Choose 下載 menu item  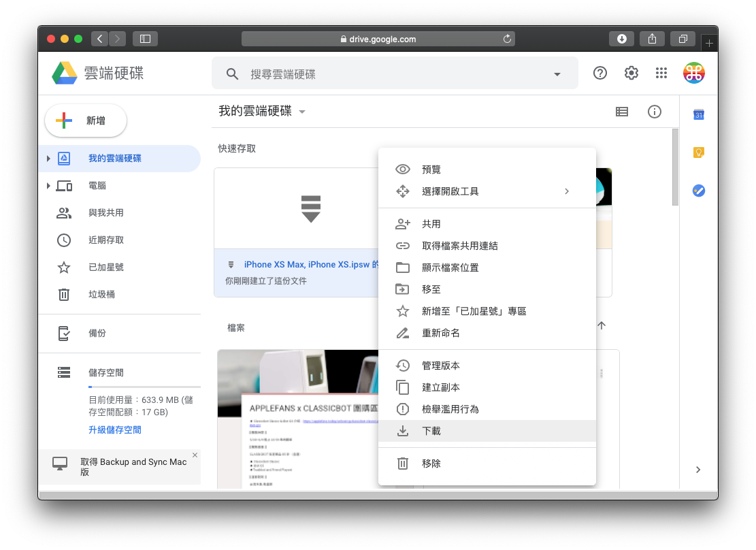(487, 431)
